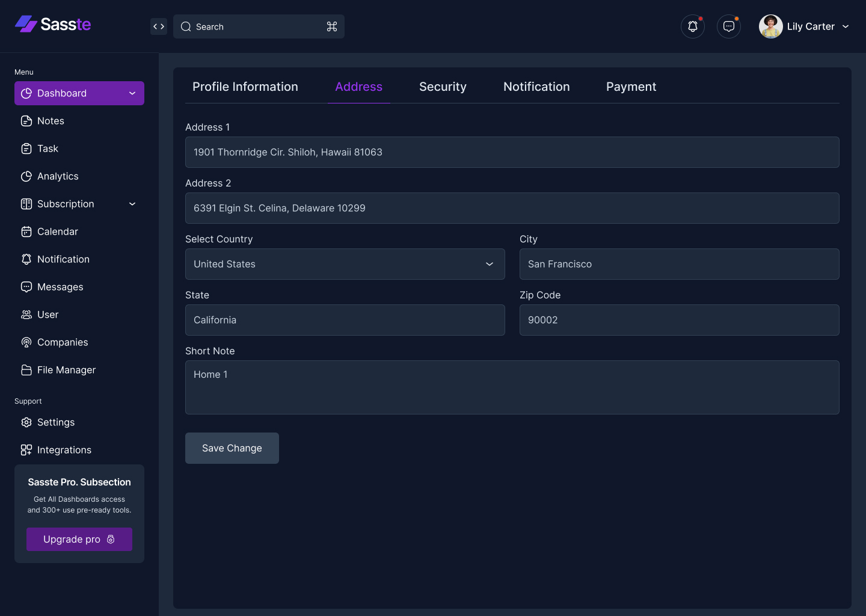Open the Select Country dropdown
Viewport: 866px width, 616px height.
pyautogui.click(x=345, y=264)
